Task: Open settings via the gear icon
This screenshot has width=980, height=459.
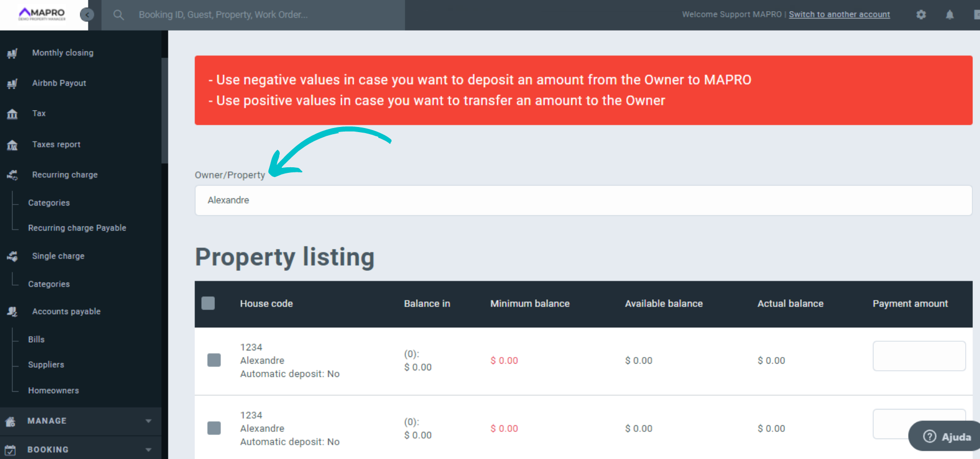Action: point(921,15)
